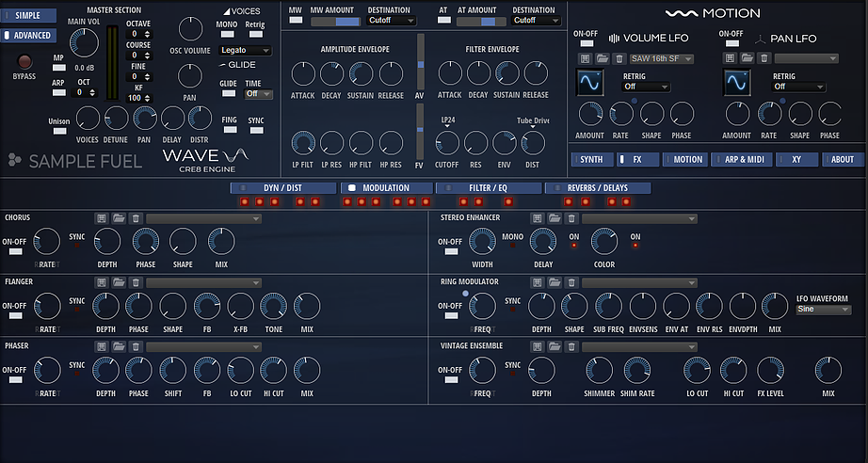868x463 pixels.
Task: Toggle the Phaser ON-OFF switch
Action: 15,380
